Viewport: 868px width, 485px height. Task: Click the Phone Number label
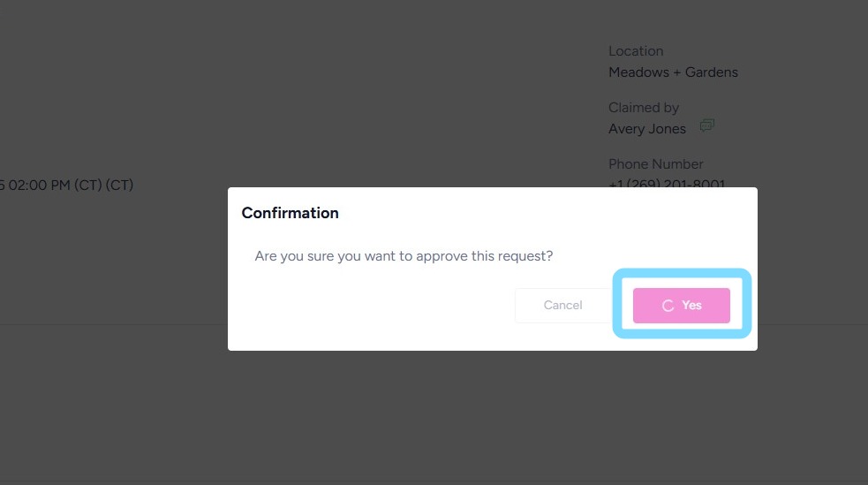[656, 164]
